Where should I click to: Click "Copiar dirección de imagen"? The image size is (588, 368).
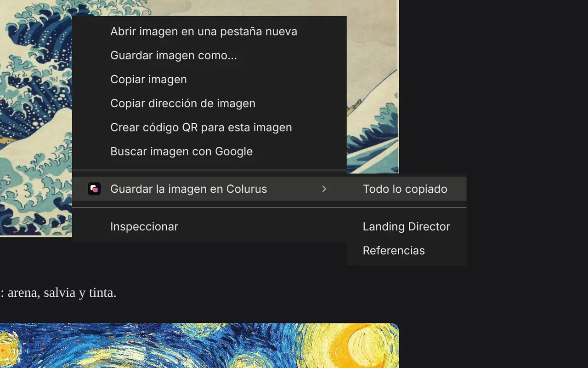coord(209,103)
